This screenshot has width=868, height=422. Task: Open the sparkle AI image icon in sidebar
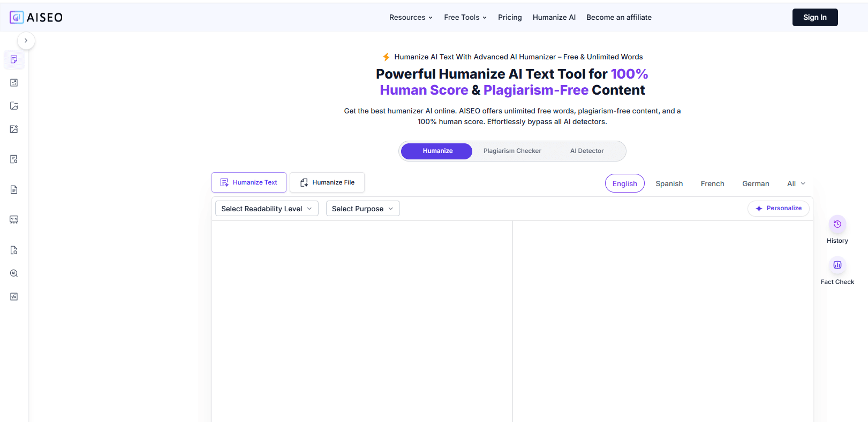14,129
